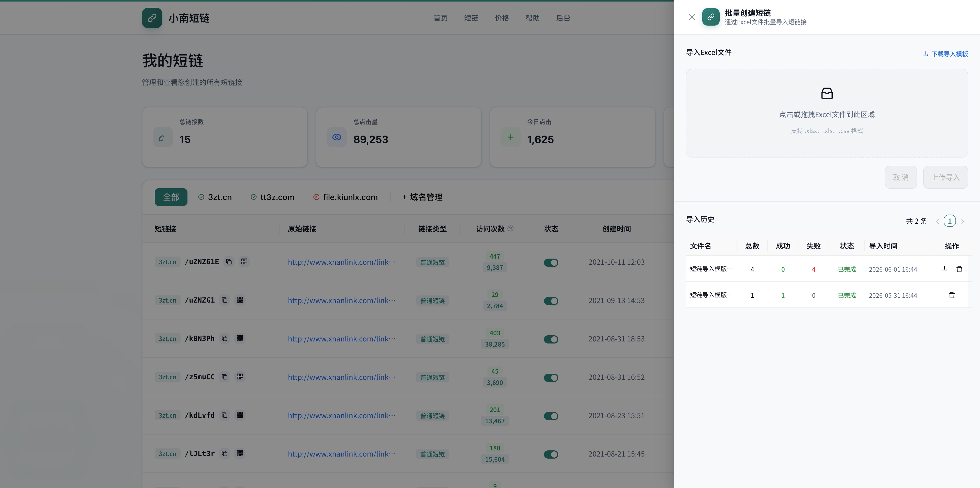Click the 普通短链 tag in /z5muCC row

(432, 377)
